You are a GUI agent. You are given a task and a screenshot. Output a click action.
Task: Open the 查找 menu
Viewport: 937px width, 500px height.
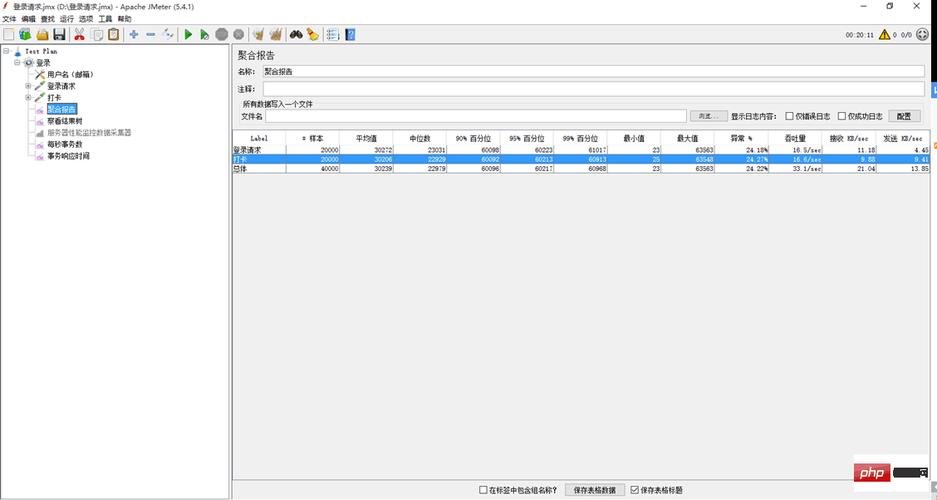[47, 19]
